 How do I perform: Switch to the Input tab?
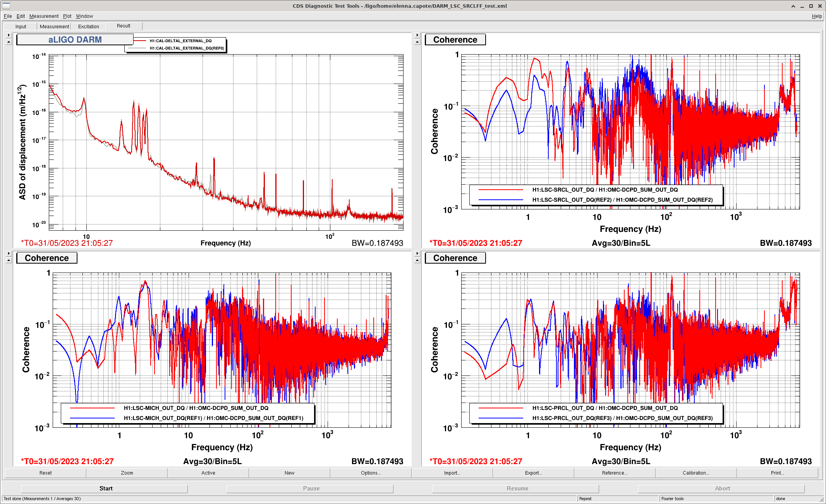click(21, 27)
